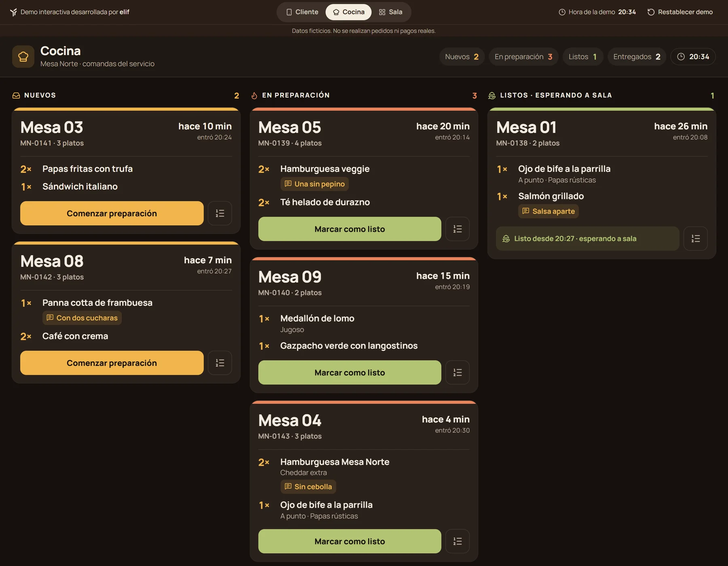Click the note icon in Una sin pepino tag
Screen dimensions: 728x566
[x=288, y=184]
